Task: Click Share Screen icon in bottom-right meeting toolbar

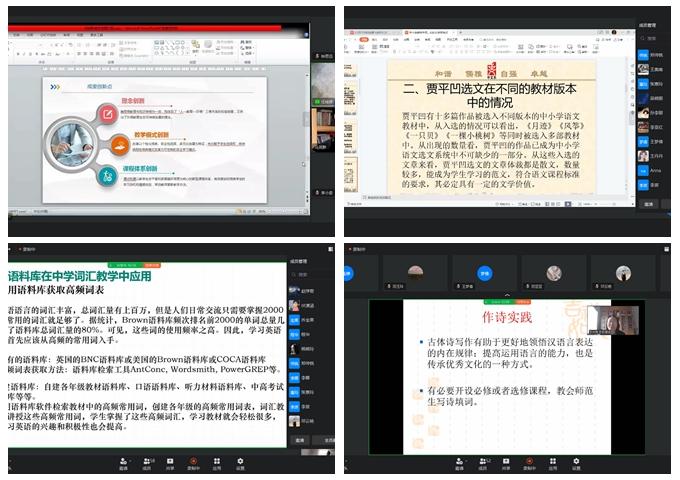Action: (x=506, y=464)
